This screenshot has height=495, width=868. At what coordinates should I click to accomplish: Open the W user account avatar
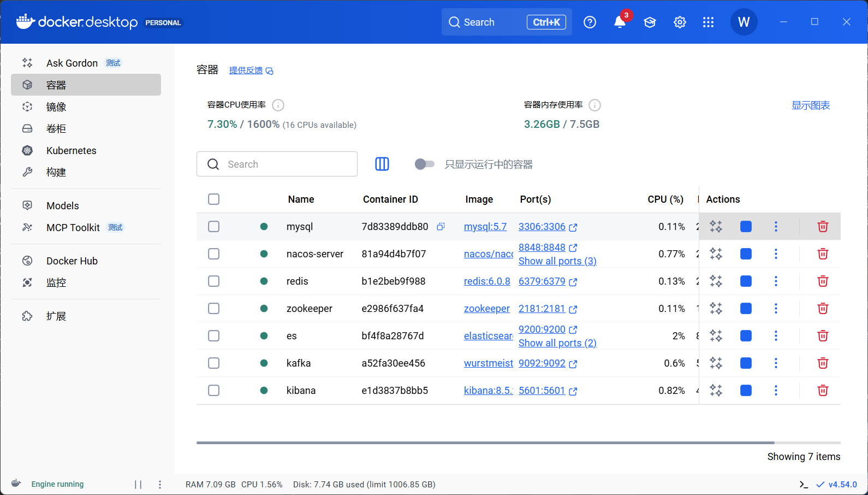[x=744, y=22]
